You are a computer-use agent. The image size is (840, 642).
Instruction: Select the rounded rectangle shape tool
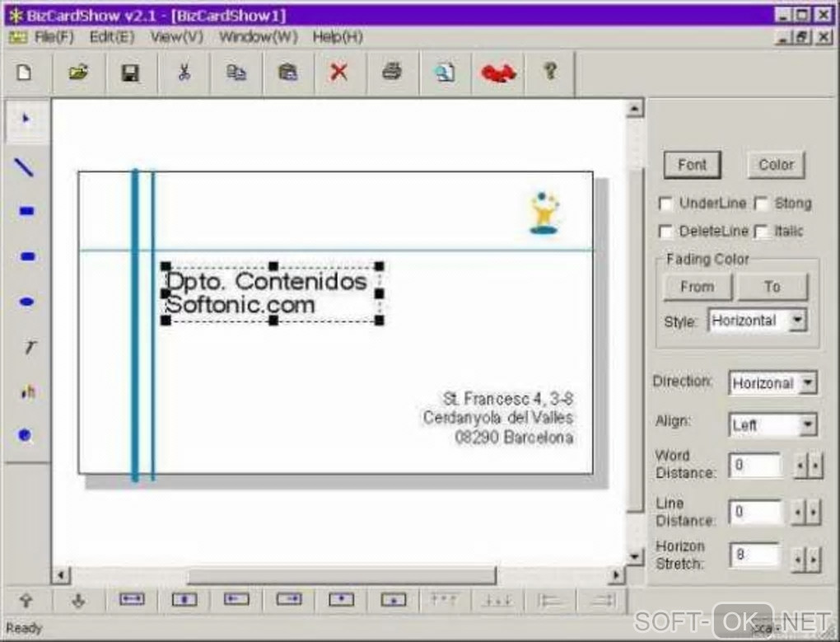point(27,256)
